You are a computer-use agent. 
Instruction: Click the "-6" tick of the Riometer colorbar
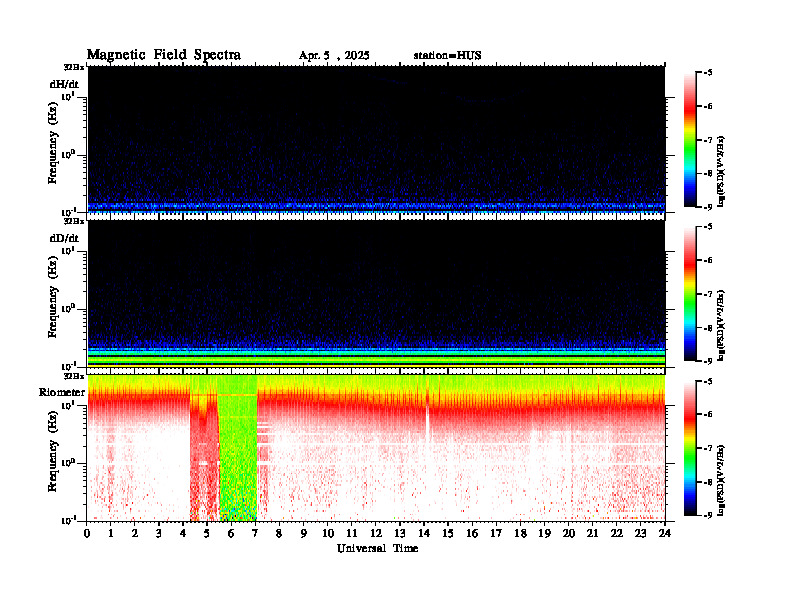708,415
